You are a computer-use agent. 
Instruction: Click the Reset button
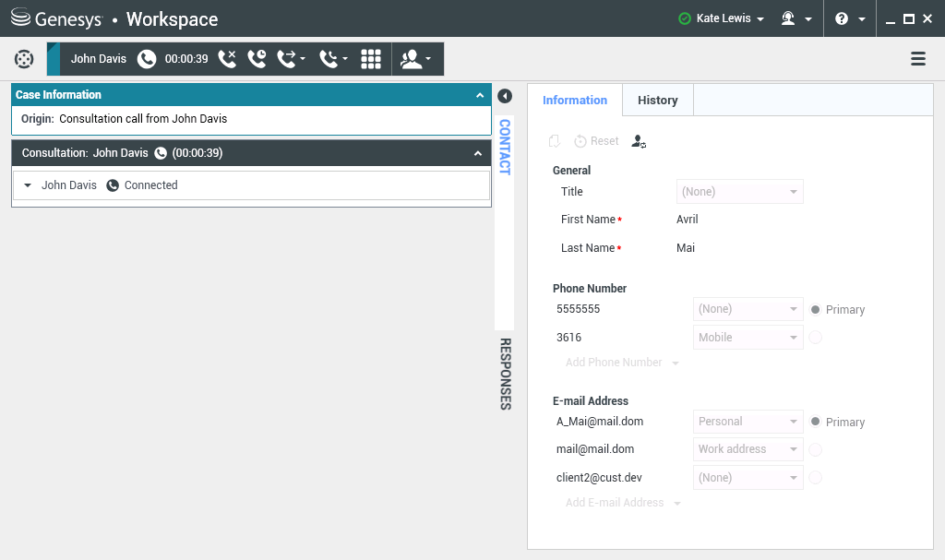pyautogui.click(x=596, y=141)
